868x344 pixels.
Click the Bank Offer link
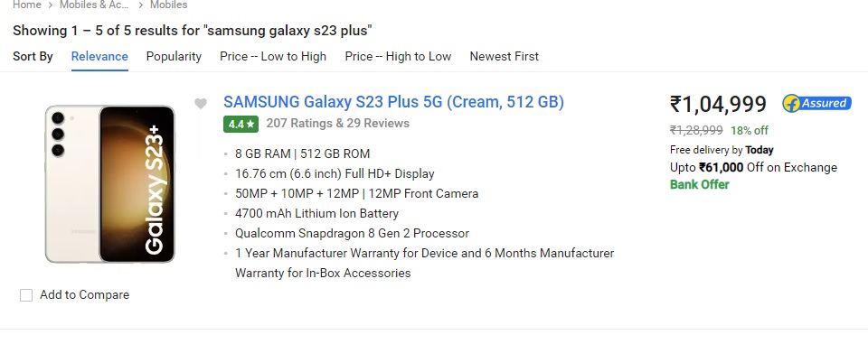(699, 185)
